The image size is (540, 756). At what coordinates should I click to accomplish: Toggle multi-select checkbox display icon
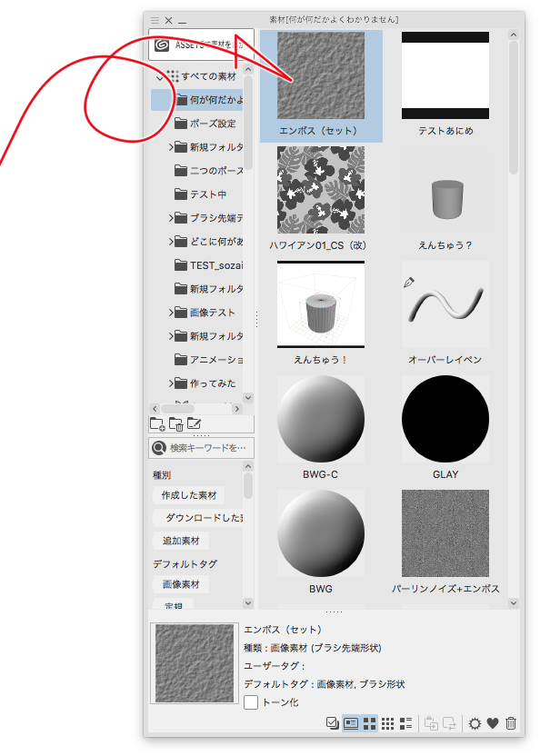click(x=332, y=722)
